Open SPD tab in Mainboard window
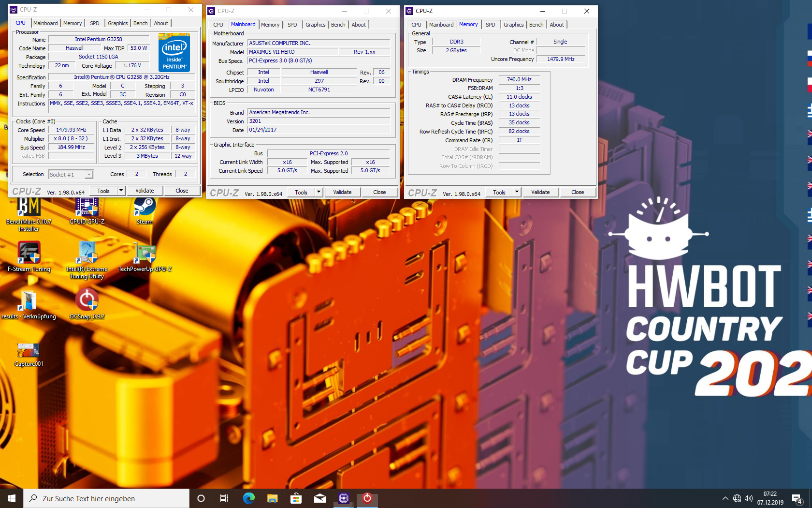812x508 pixels. pos(292,25)
